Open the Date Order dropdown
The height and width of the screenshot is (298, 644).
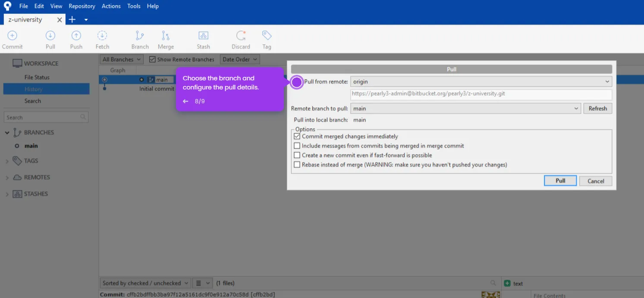[x=240, y=59]
